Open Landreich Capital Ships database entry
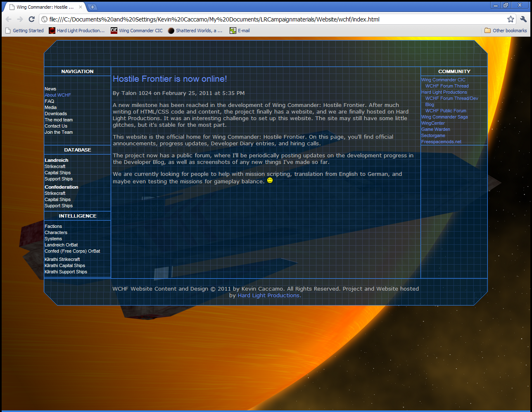This screenshot has width=532, height=412. click(x=57, y=173)
